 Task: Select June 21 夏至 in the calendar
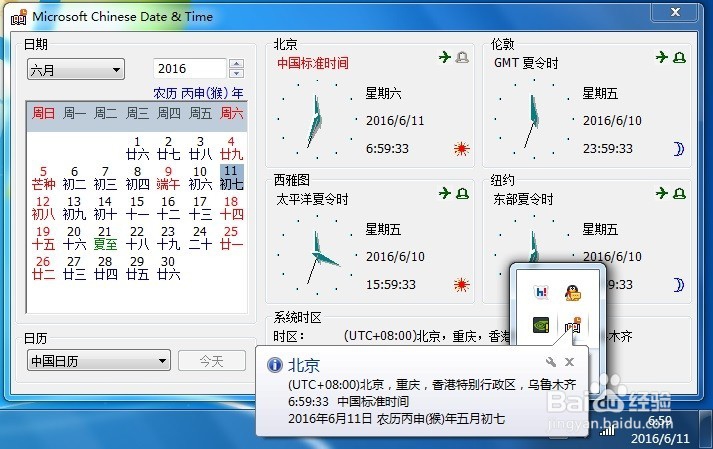pyautogui.click(x=105, y=238)
